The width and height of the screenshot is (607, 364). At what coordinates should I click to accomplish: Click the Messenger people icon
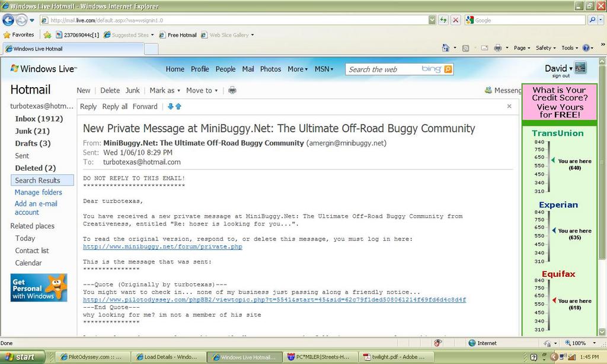(488, 90)
